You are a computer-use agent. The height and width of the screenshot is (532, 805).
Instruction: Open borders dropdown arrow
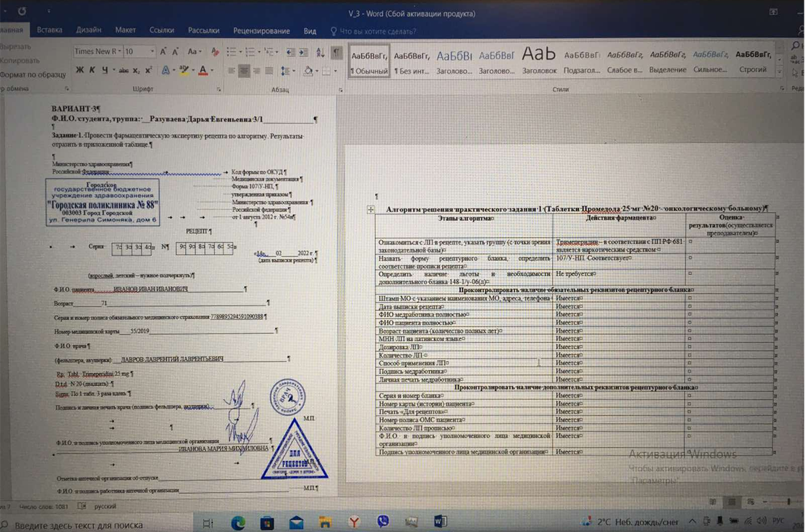pyautogui.click(x=335, y=71)
